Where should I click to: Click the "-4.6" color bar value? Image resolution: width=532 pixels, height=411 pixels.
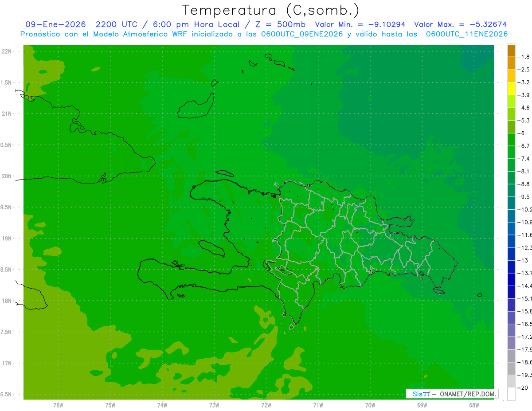point(524,108)
